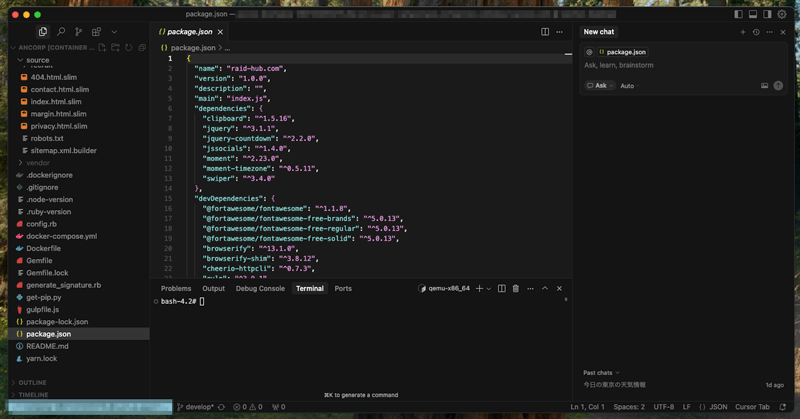Switch to the Problems panel tab
Viewport: 800px width, 419px height.
point(176,288)
